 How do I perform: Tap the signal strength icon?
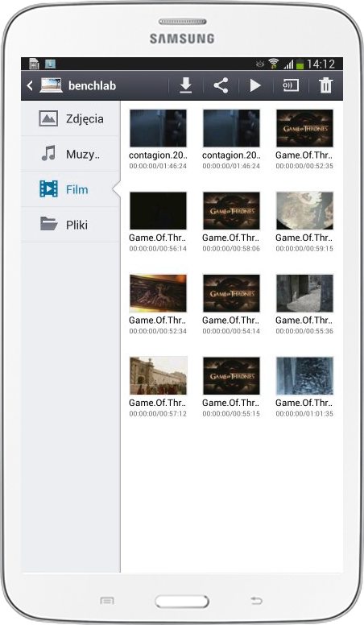(288, 64)
